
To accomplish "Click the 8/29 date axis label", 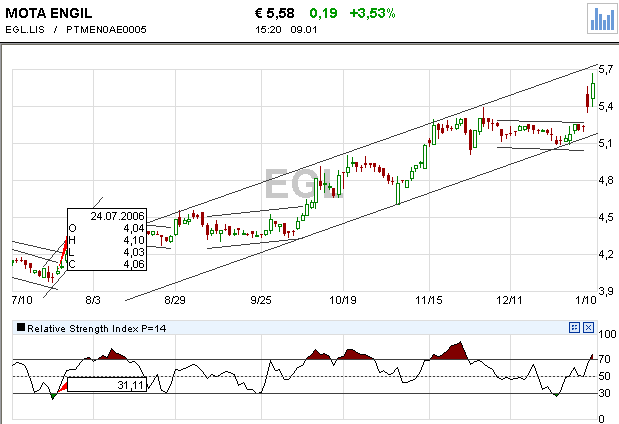I will (x=175, y=300).
